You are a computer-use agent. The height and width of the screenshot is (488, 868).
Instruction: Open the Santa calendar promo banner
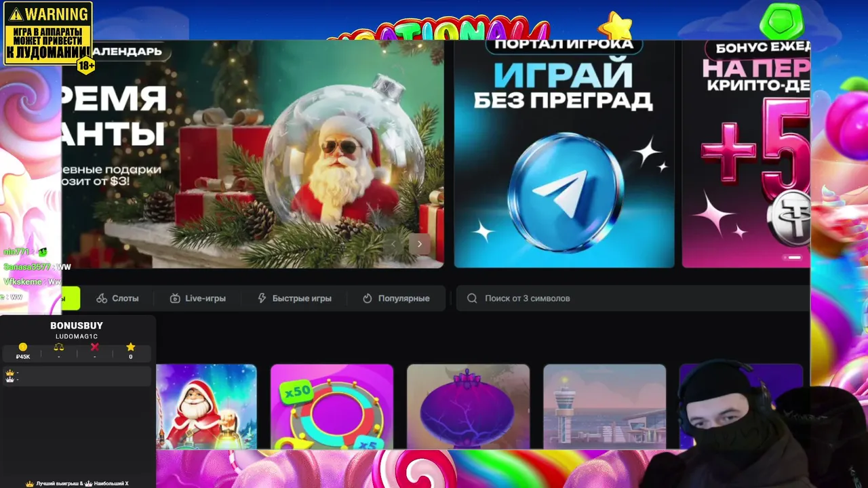[253, 155]
